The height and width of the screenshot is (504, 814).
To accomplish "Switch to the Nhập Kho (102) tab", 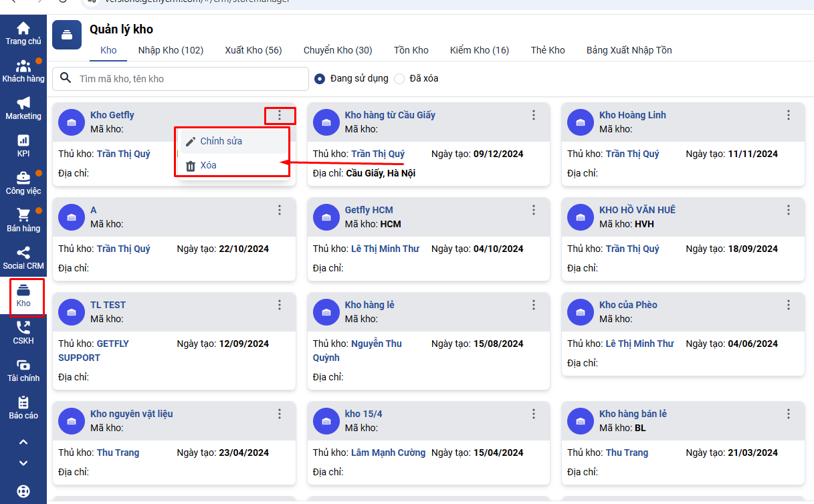I will point(171,50).
